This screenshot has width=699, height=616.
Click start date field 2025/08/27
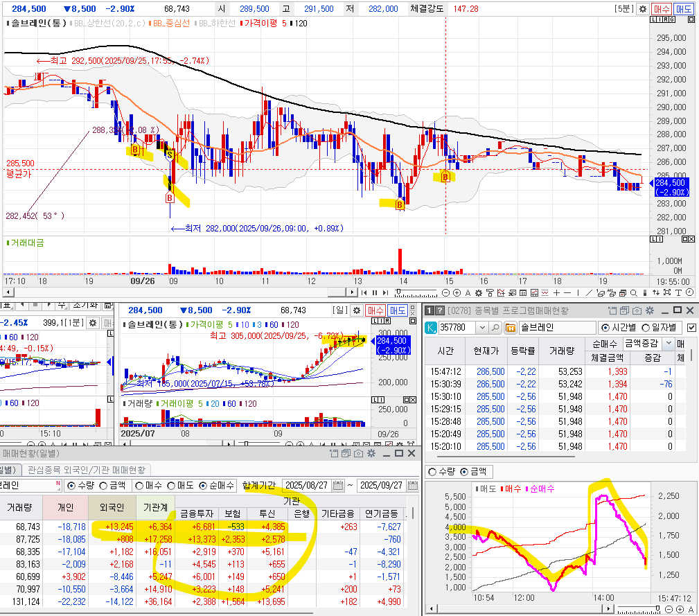[x=307, y=486]
